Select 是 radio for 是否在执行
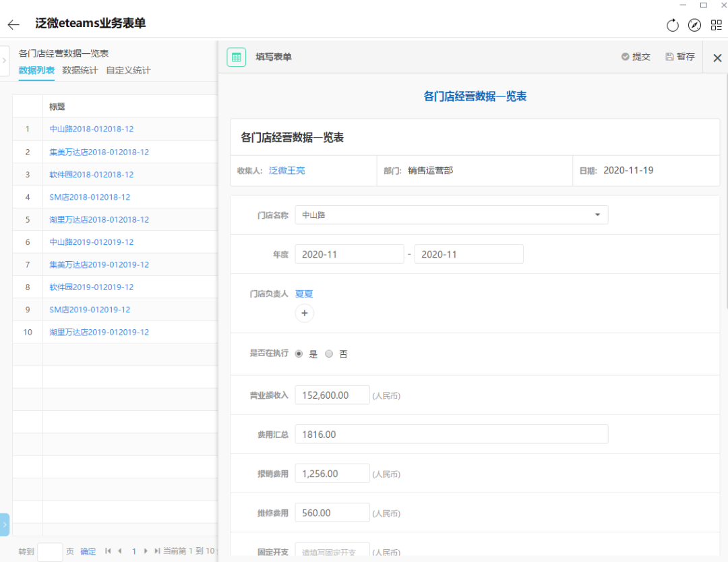 299,354
